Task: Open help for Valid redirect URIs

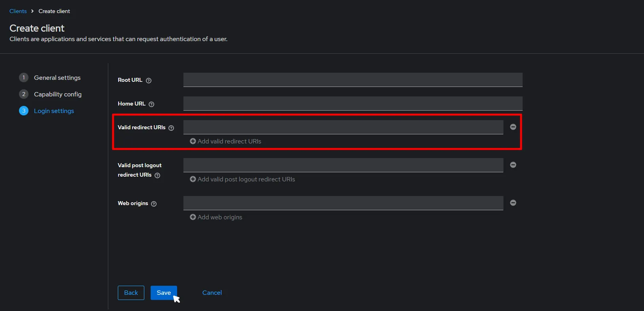Action: pyautogui.click(x=171, y=128)
